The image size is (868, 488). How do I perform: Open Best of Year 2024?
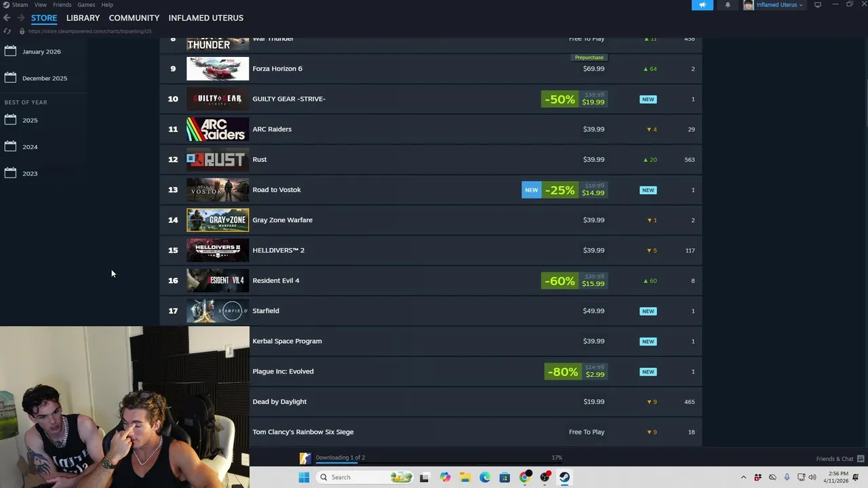[30, 146]
